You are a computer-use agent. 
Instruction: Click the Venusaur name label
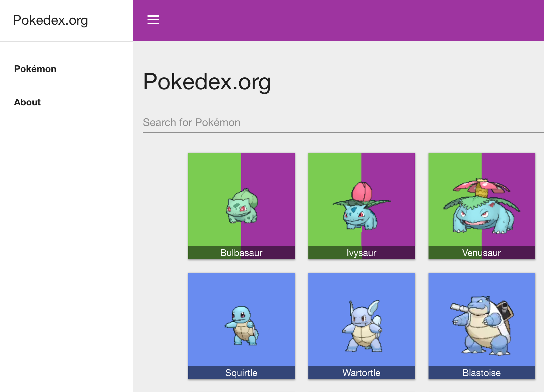coord(482,253)
